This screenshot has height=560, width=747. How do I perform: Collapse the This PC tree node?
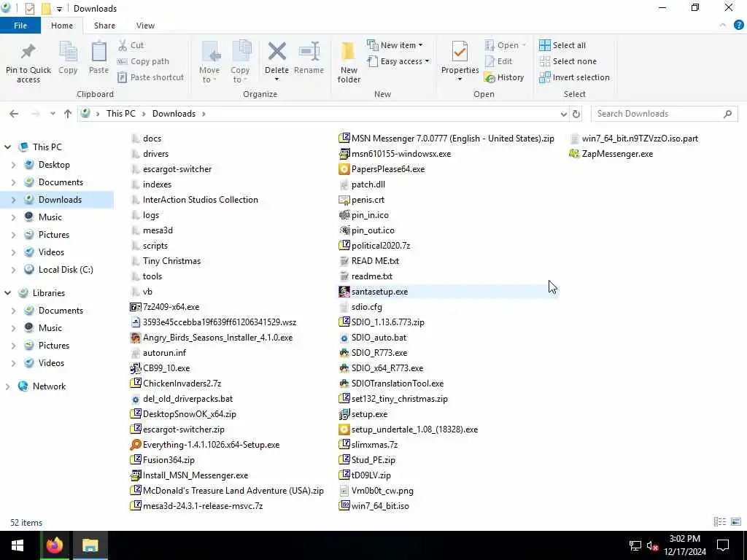(7, 147)
